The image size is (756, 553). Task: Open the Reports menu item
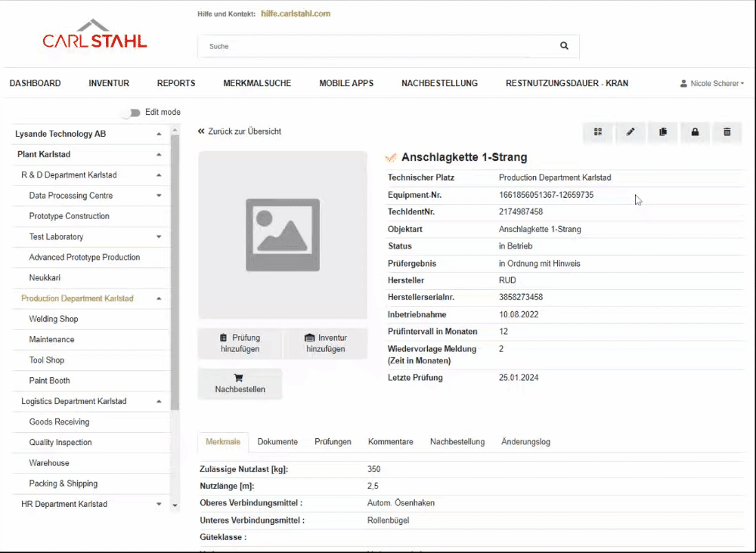click(x=176, y=84)
